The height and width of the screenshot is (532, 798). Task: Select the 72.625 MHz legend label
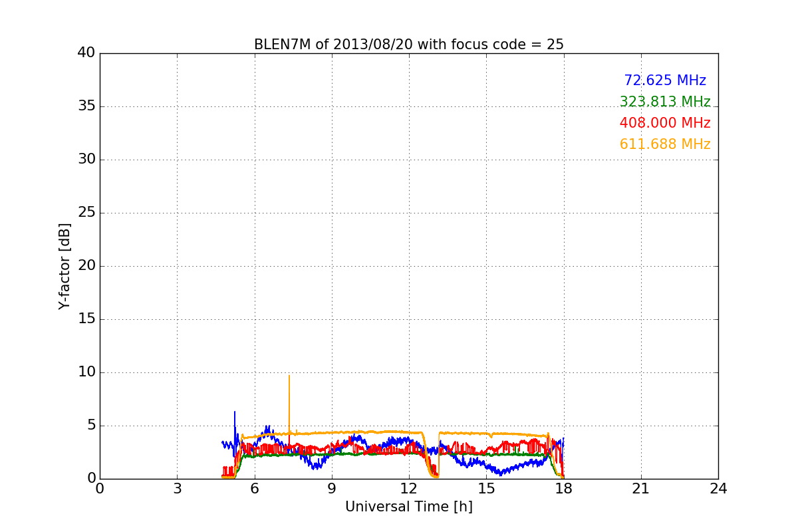[665, 80]
